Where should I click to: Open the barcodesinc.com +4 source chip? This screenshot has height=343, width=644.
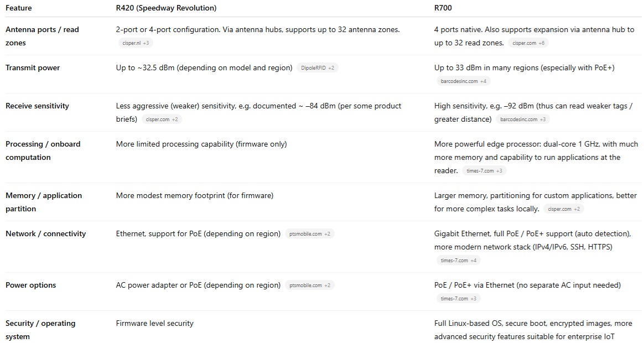click(x=463, y=81)
